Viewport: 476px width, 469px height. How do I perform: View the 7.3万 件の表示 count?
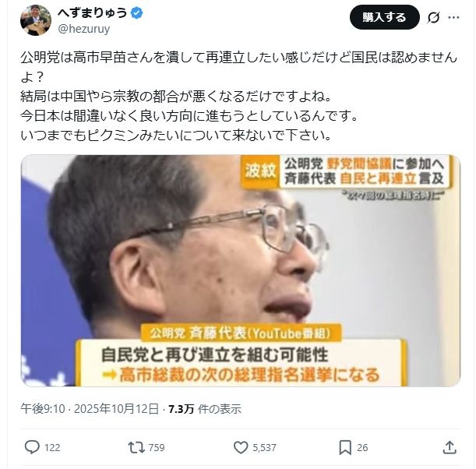pos(205,409)
